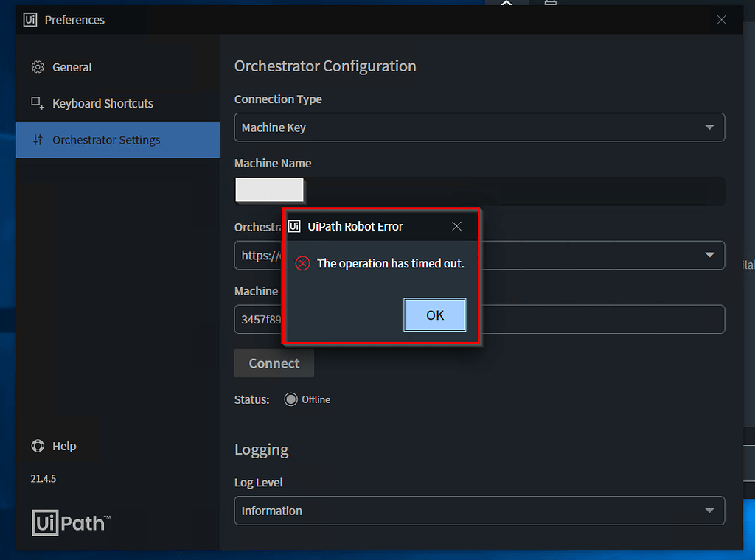Image resolution: width=755 pixels, height=560 pixels.
Task: Open the Keyboard Shortcuts section
Action: click(102, 103)
